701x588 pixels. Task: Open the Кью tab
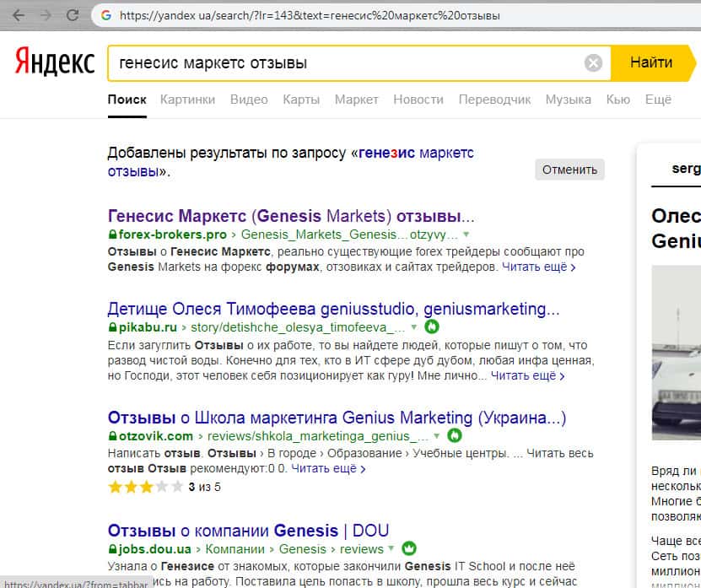pos(617,100)
